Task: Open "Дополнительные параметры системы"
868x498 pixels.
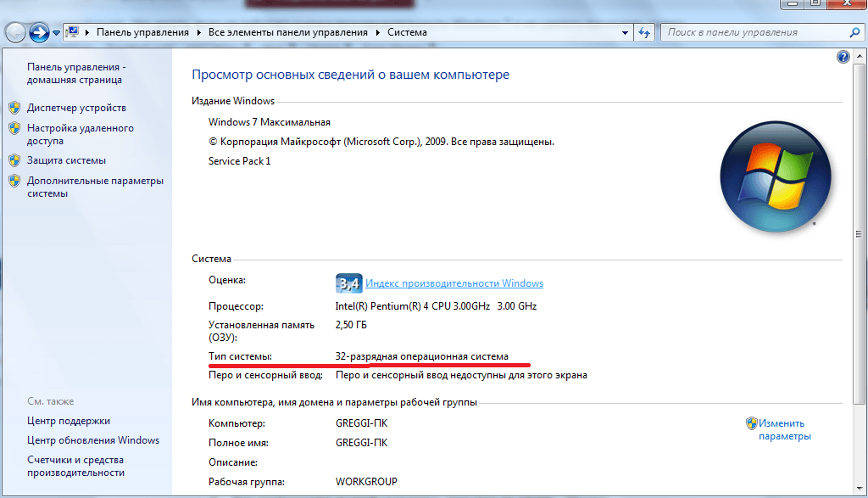Action: click(95, 187)
